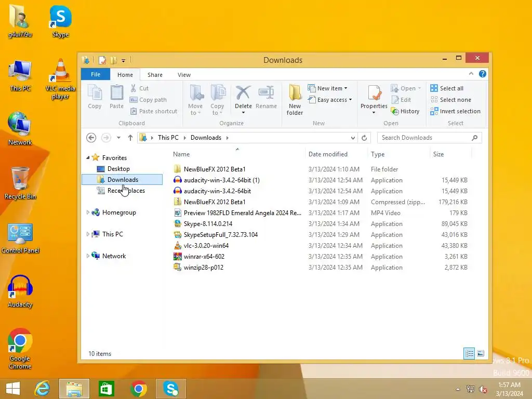Screen dimensions: 532x399
Task: Click Paste shortcut in the ribbon
Action: pos(154,111)
